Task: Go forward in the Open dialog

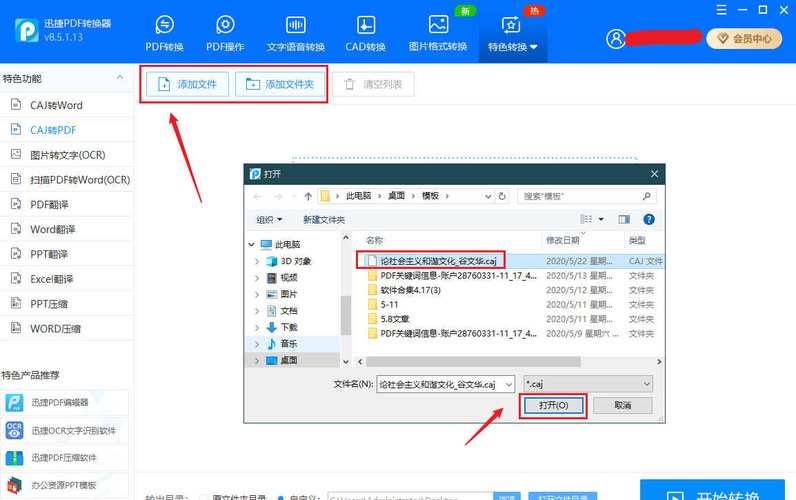Action: [x=278, y=196]
